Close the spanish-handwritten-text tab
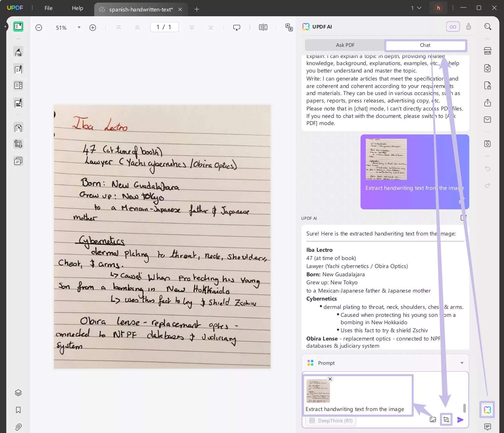This screenshot has height=433, width=504. [x=180, y=9]
